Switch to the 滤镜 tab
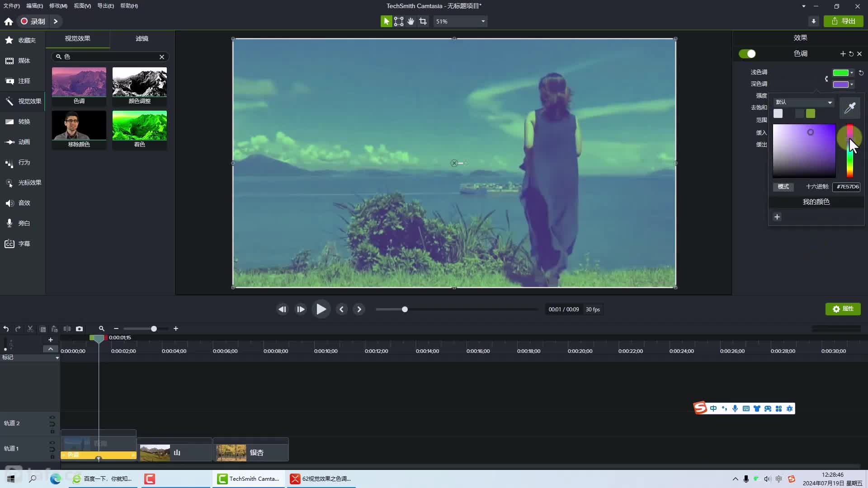The image size is (868, 488). [x=142, y=39]
